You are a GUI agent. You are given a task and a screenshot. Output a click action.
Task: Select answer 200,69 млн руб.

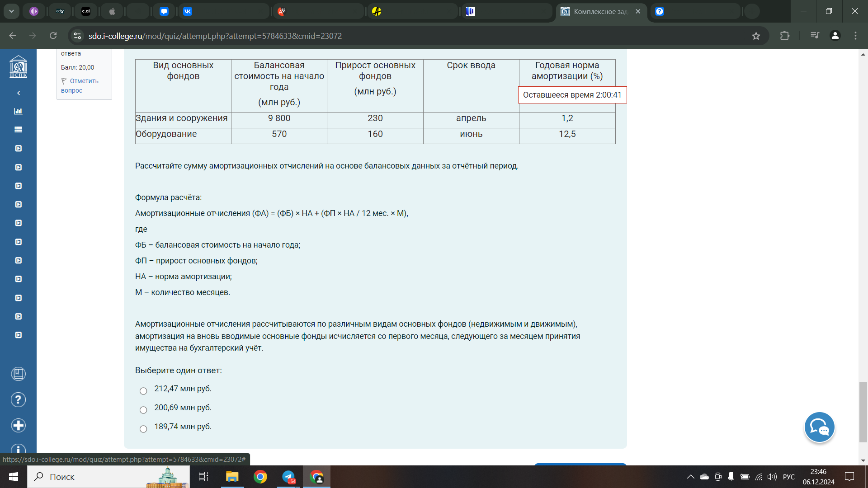tap(143, 410)
